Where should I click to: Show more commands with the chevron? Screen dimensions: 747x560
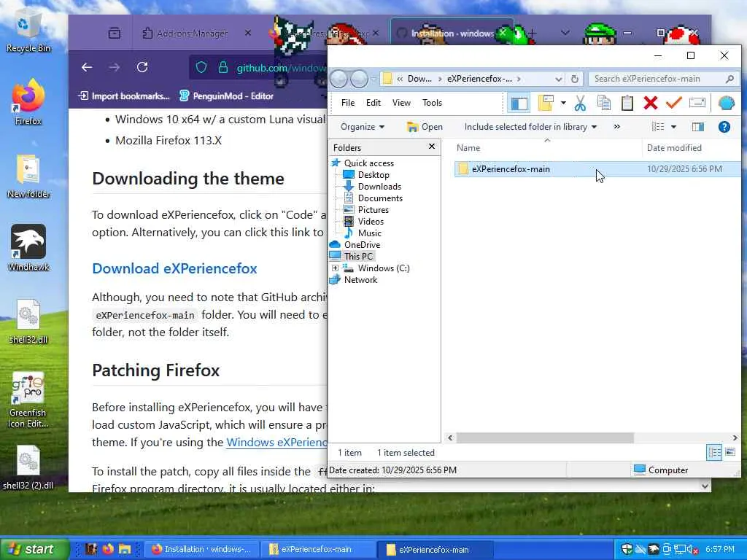click(617, 127)
